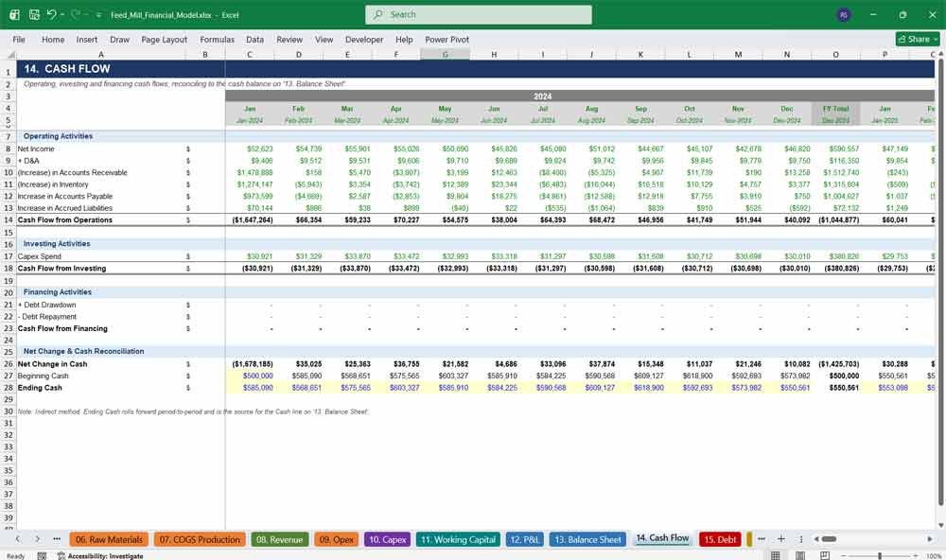Show hidden sheet tabs on the left with the ellipsis

(57, 539)
